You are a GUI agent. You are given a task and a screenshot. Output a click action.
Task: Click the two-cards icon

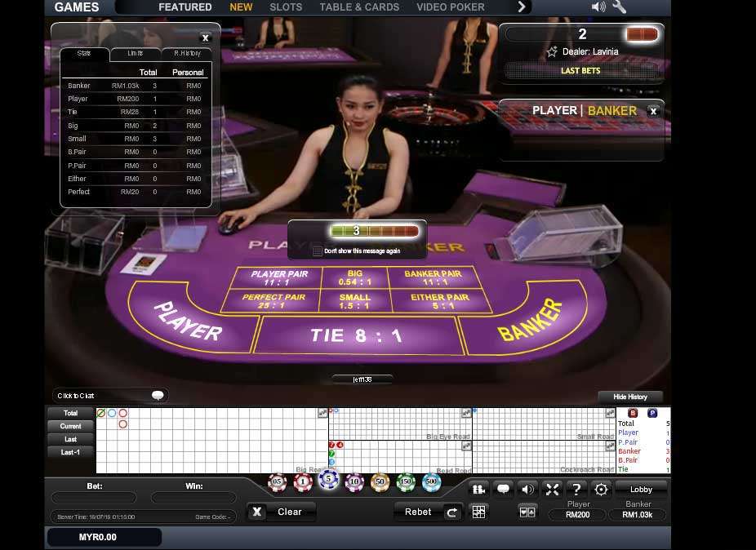(527, 512)
